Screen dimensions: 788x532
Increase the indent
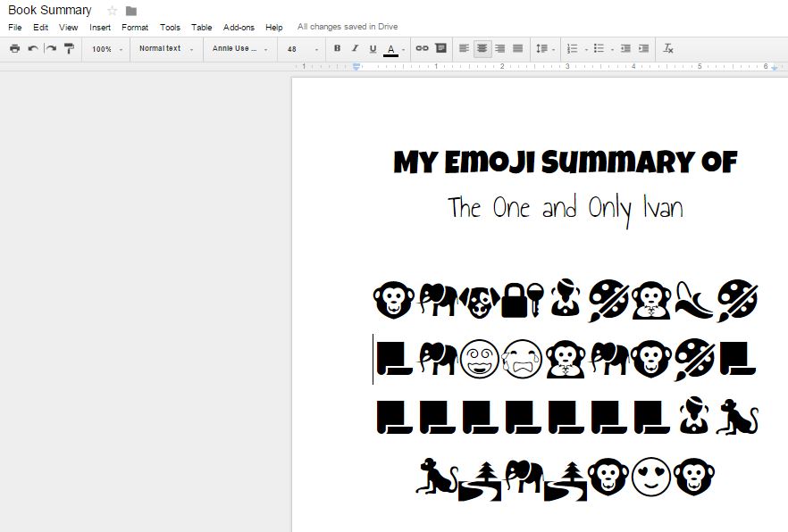click(644, 49)
